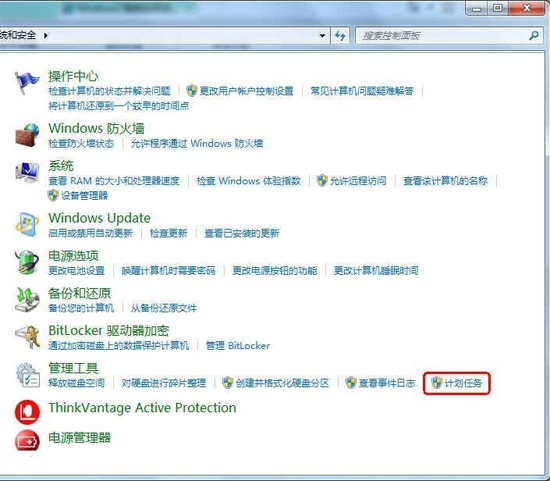Click 更改用户帐户控制设置 link
The image size is (550, 481).
[246, 91]
